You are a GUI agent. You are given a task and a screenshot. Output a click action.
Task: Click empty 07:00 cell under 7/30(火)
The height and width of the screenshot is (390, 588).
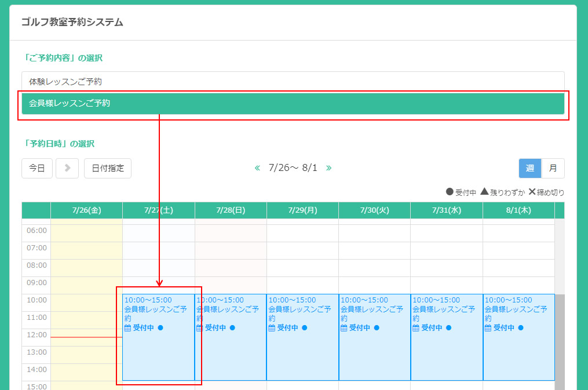[x=374, y=248]
